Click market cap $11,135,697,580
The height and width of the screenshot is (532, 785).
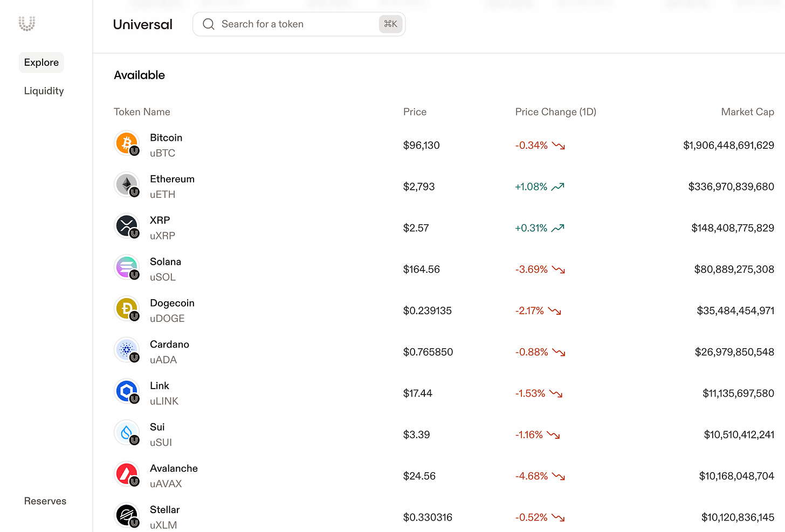pyautogui.click(x=738, y=393)
